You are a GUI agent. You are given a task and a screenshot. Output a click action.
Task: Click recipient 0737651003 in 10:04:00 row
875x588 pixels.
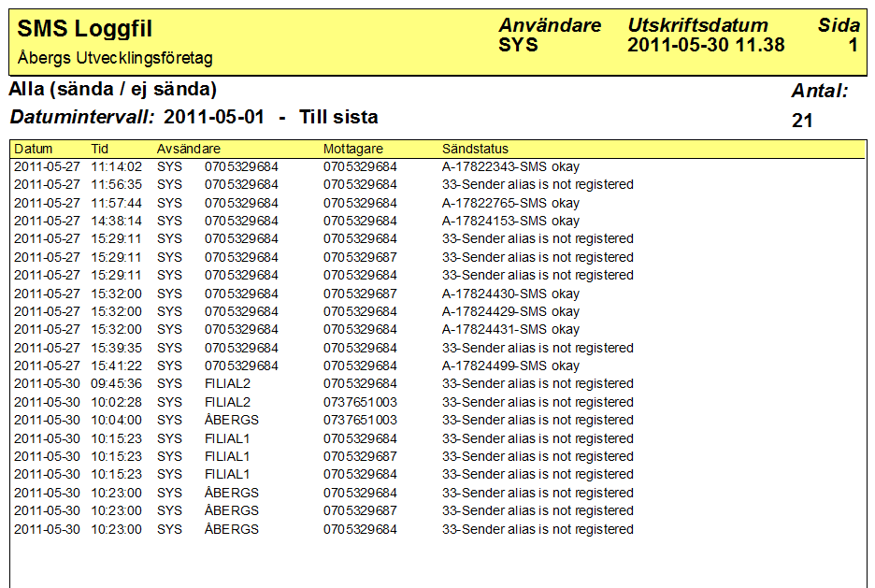click(x=360, y=420)
